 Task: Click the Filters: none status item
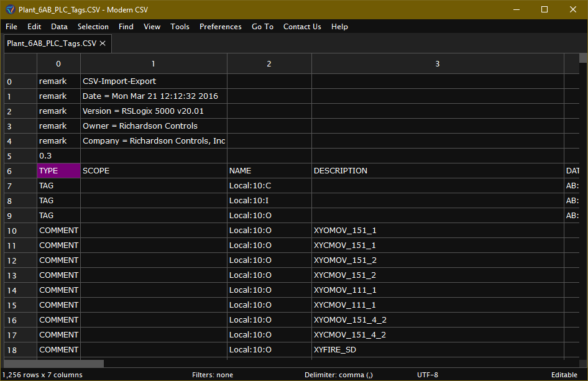(213, 375)
